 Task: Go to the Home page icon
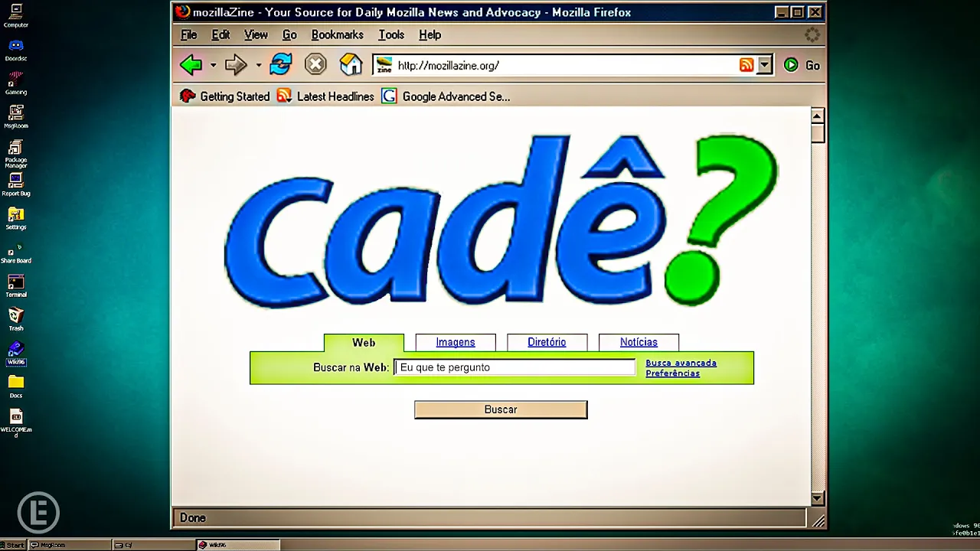point(351,64)
